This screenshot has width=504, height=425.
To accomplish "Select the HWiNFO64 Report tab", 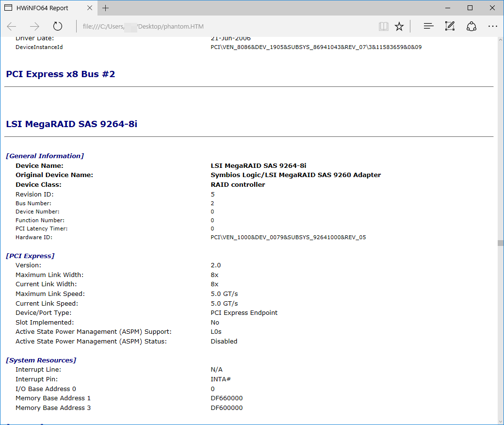I will tap(48, 8).
